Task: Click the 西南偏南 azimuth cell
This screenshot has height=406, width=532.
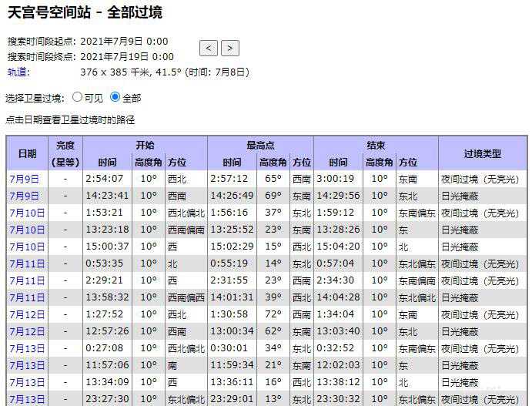Action: (186, 230)
